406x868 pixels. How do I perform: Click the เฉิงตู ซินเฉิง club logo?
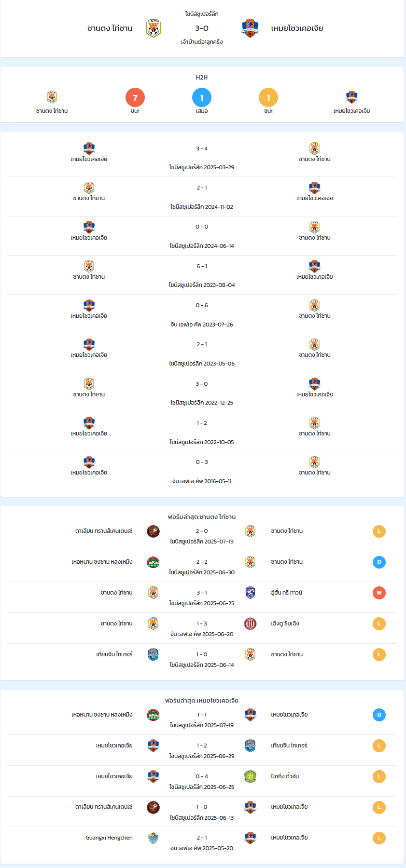click(250, 624)
